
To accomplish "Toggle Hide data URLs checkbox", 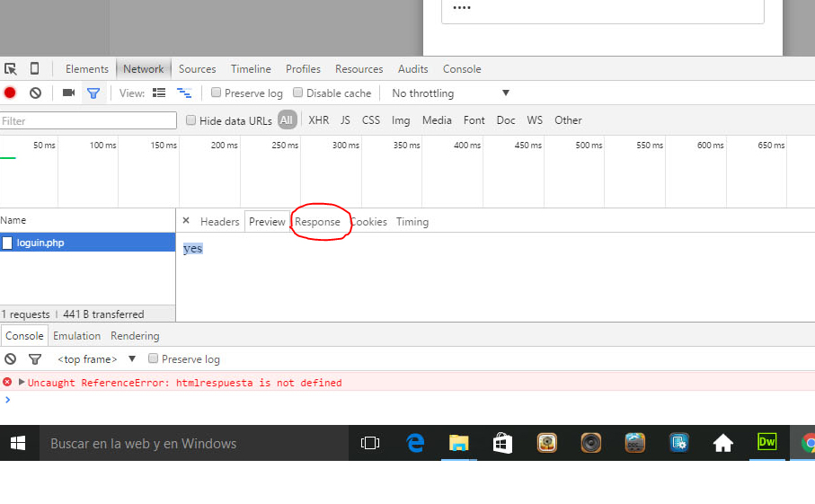I will 191,120.
